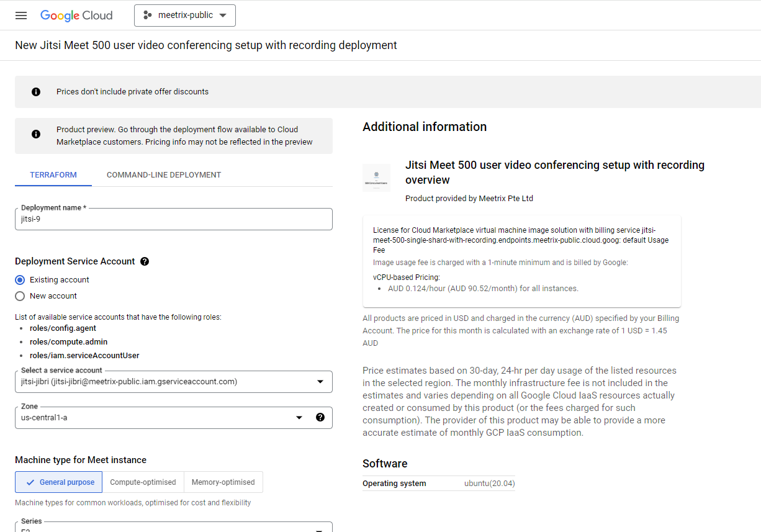
Task: Click the info icon beside Product preview notice
Action: click(x=36, y=134)
